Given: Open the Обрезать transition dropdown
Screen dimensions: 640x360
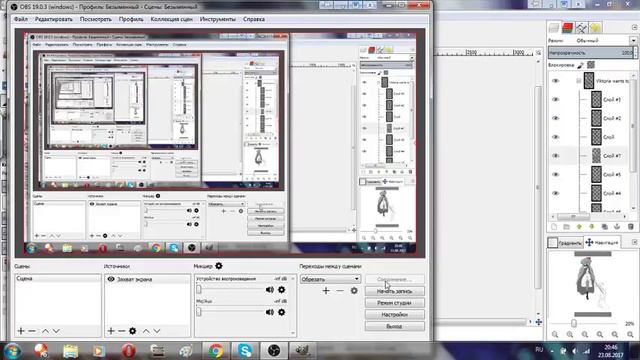Looking at the screenshot, I should coord(330,279).
